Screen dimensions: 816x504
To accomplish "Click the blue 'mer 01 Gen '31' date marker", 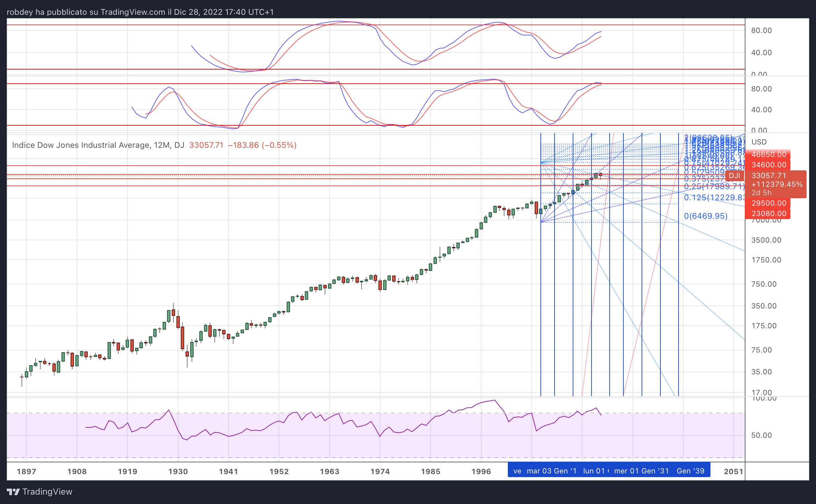I will click(641, 471).
